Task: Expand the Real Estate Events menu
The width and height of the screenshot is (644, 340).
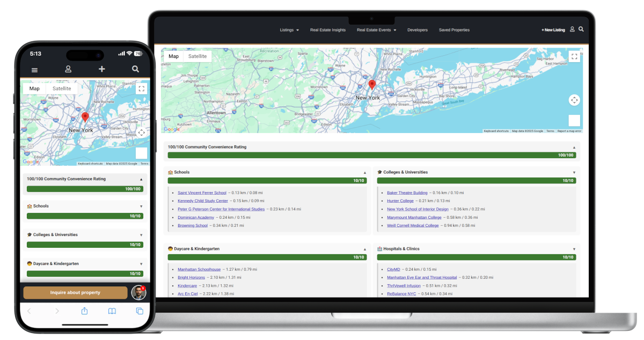Action: [376, 30]
